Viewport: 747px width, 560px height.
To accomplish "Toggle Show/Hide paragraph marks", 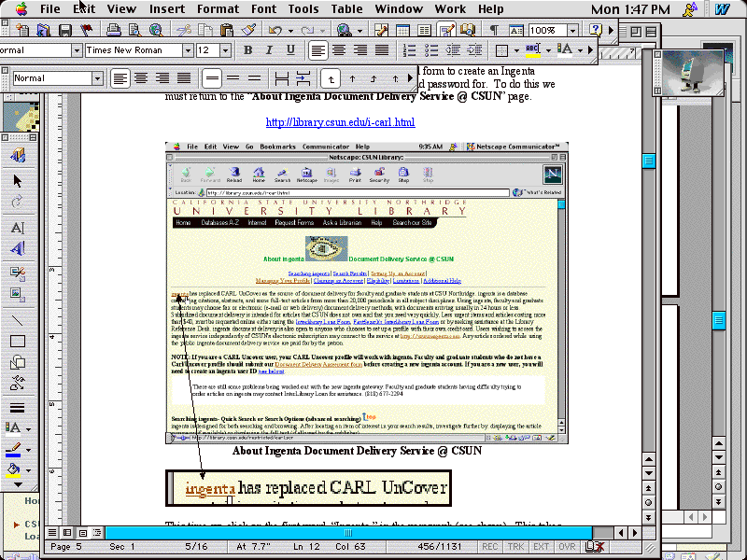I will click(x=495, y=31).
